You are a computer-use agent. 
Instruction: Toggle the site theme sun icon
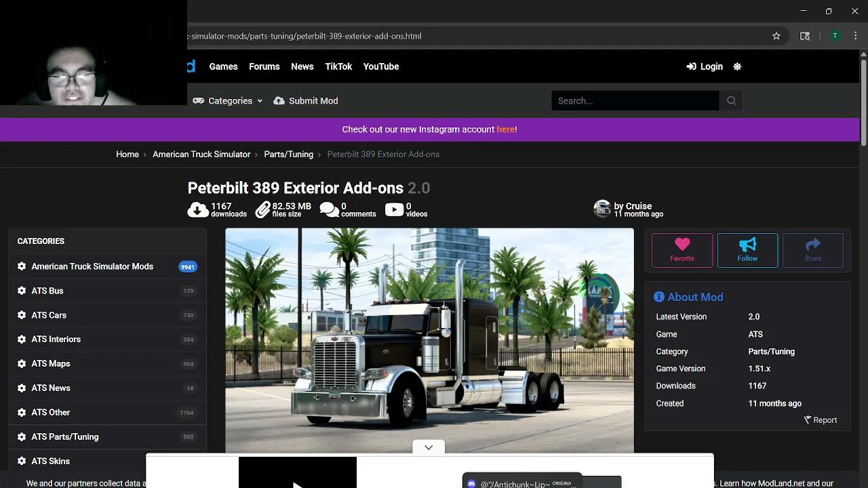[x=737, y=66]
